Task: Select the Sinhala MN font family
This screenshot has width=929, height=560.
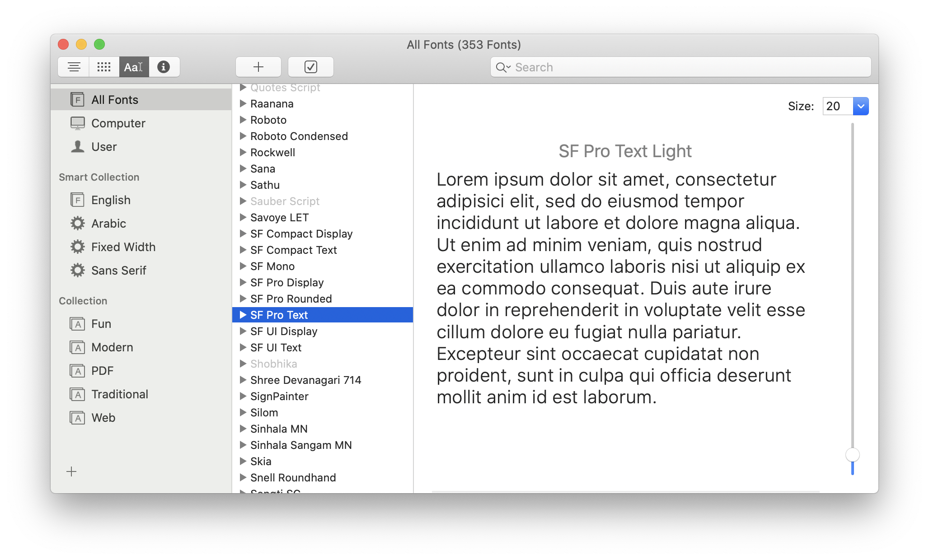Action: (323, 429)
